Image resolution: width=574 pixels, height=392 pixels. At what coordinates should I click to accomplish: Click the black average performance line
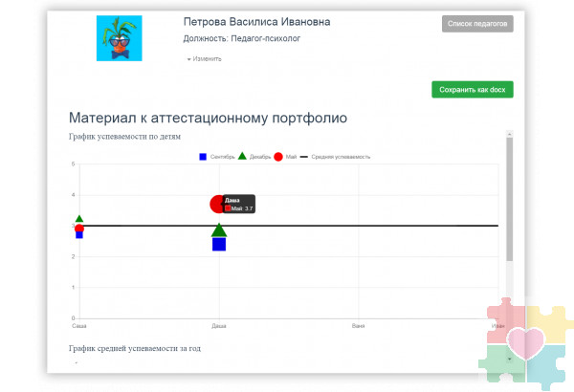coord(383,226)
